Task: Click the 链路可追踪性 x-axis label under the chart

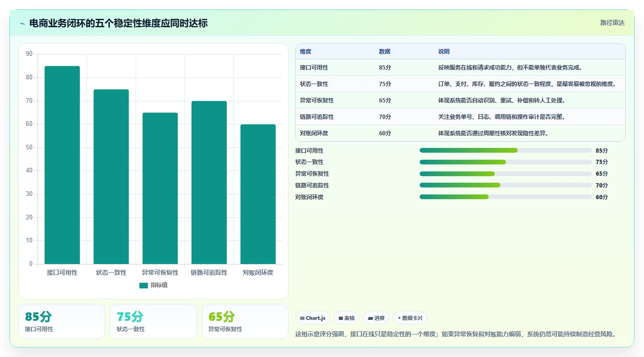Action: pyautogui.click(x=209, y=272)
